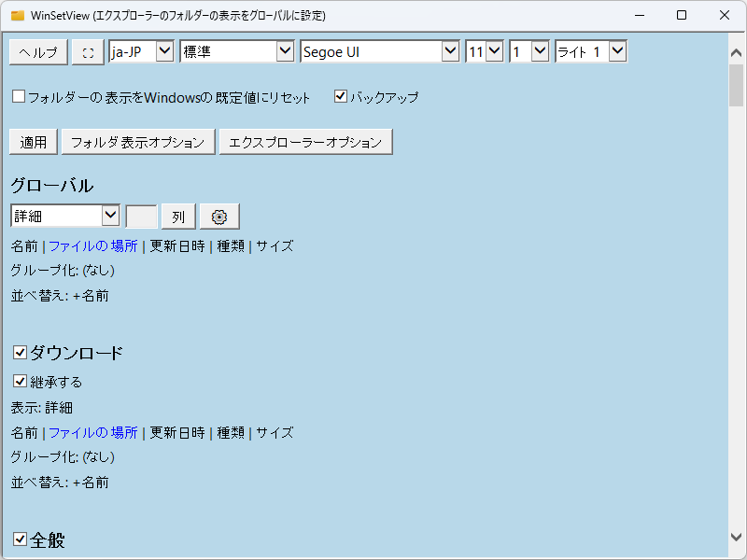Toggle the 継承する checkbox under ダウンロード
The width and height of the screenshot is (747, 560).
tap(21, 381)
